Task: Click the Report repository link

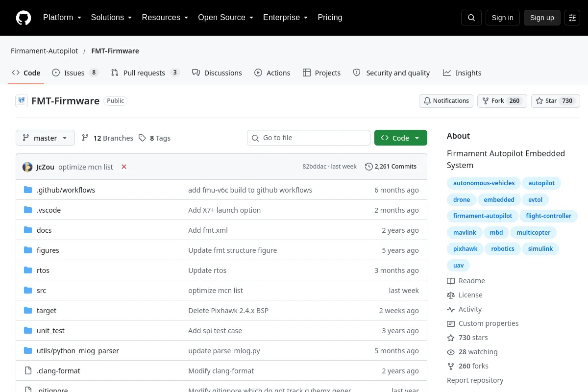Action: coord(475,380)
